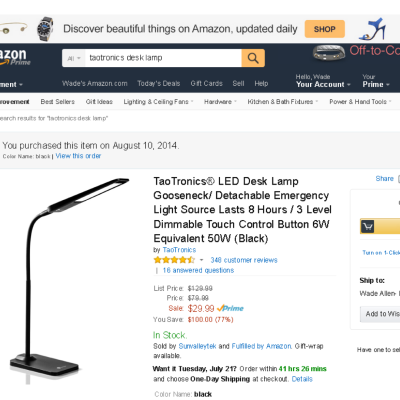
Task: Open Lighting & Ceiling Fans menu
Action: (x=158, y=102)
